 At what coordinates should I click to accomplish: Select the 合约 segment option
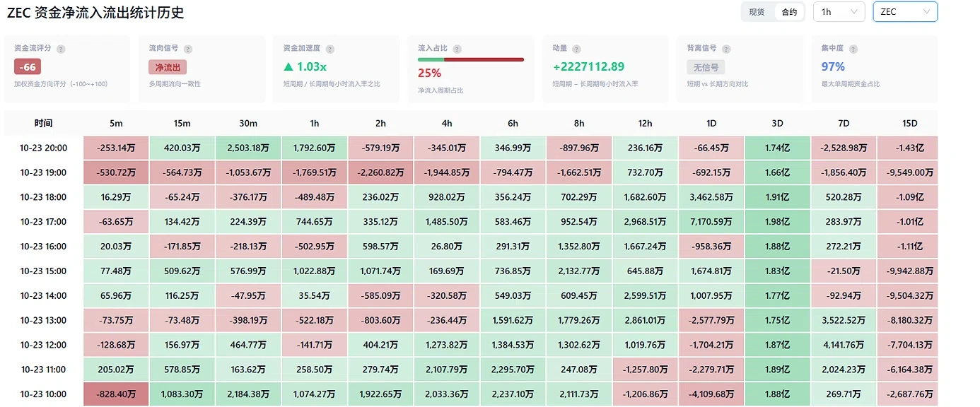click(789, 12)
